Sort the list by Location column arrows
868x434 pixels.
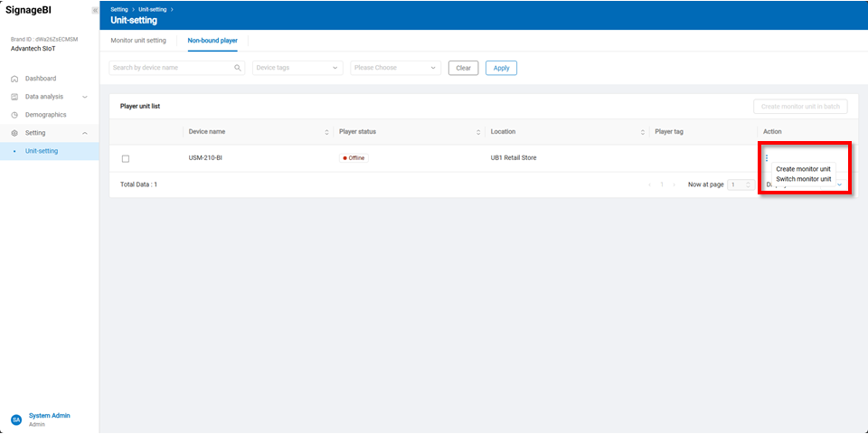point(641,132)
